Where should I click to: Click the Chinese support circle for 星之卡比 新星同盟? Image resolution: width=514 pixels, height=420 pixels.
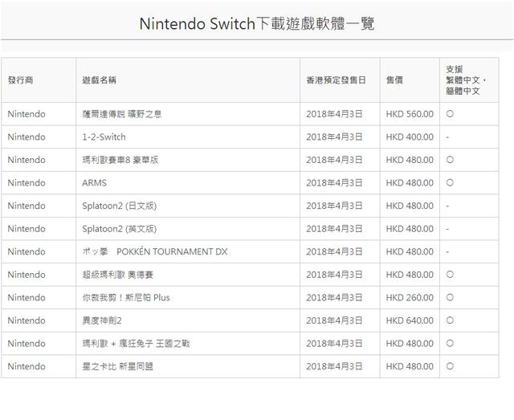tap(450, 366)
